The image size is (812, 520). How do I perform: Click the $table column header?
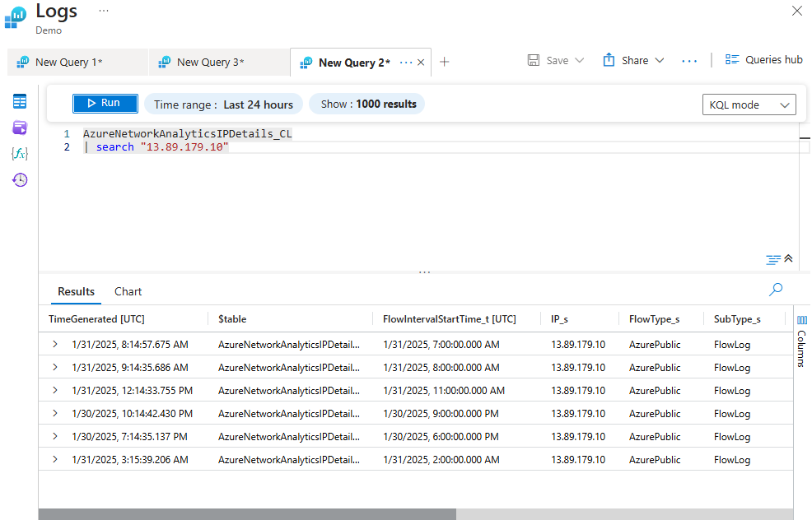[x=232, y=319]
